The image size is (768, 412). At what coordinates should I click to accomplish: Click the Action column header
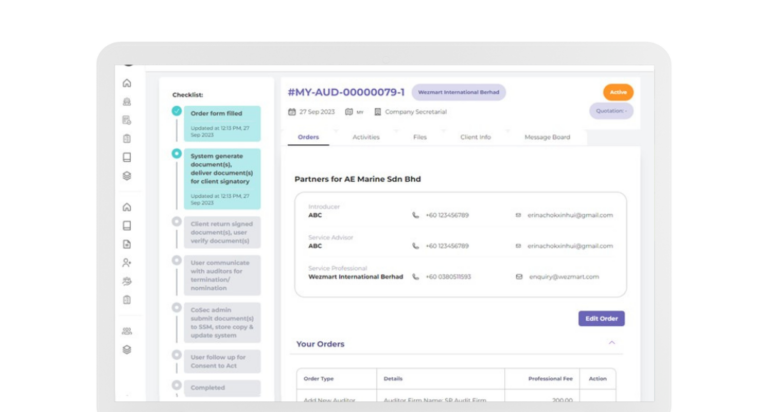click(x=598, y=379)
